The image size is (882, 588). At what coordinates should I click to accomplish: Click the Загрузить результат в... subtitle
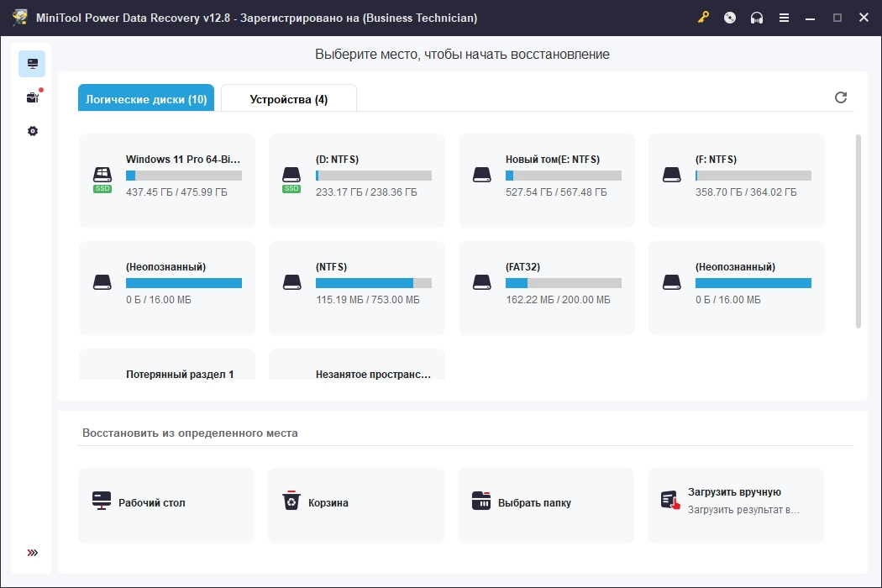coord(743,509)
